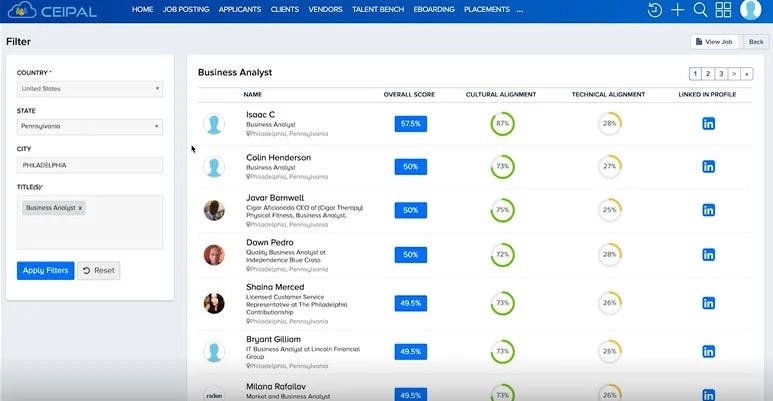The image size is (773, 401).
Task: Go to next results page arrow
Action: click(x=734, y=74)
